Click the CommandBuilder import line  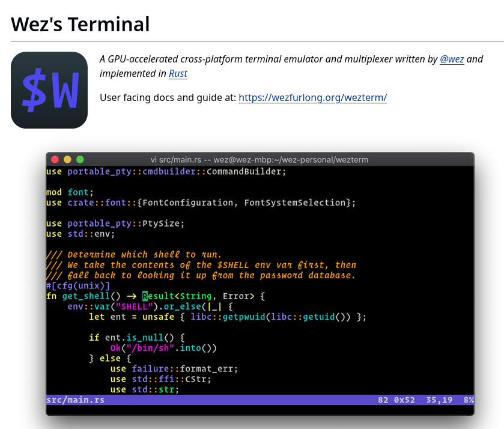click(x=166, y=171)
